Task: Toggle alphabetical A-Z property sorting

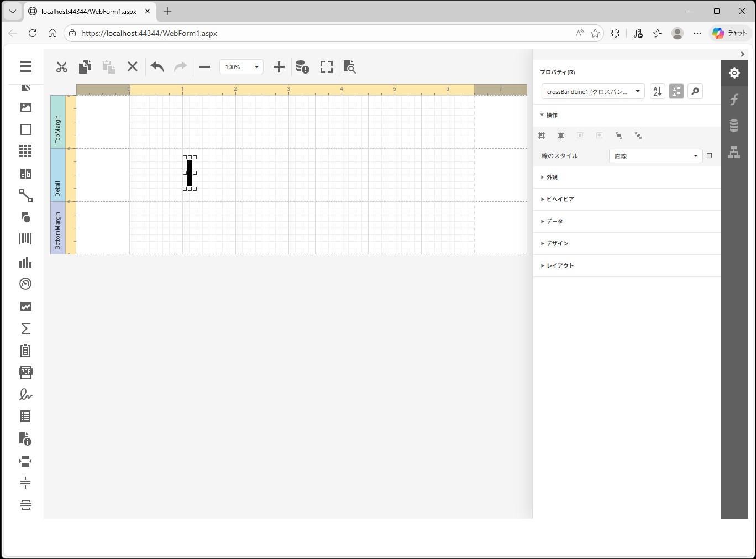Action: [657, 92]
